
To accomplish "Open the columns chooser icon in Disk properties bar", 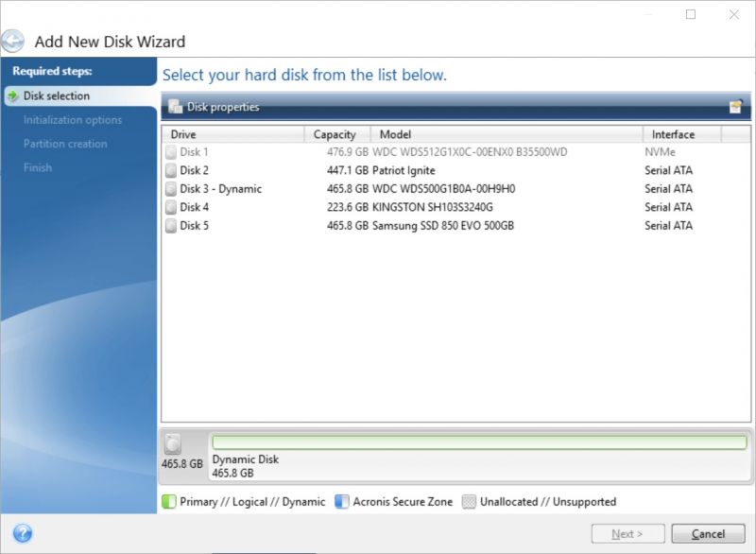I will click(x=735, y=106).
